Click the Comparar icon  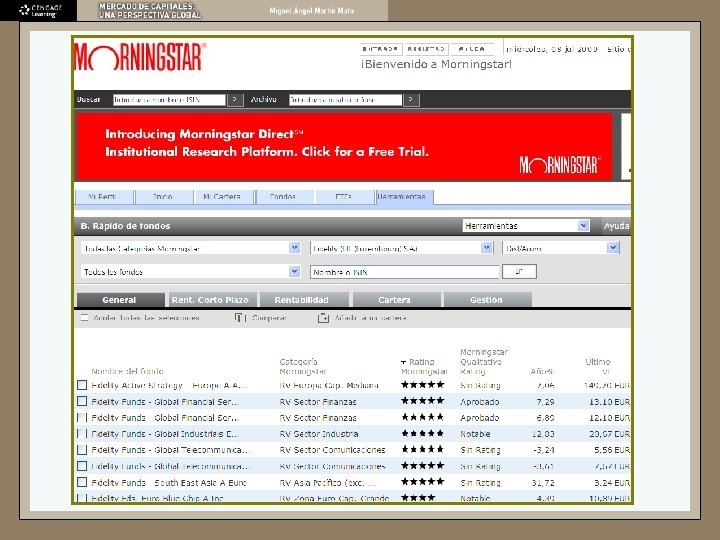(240, 318)
